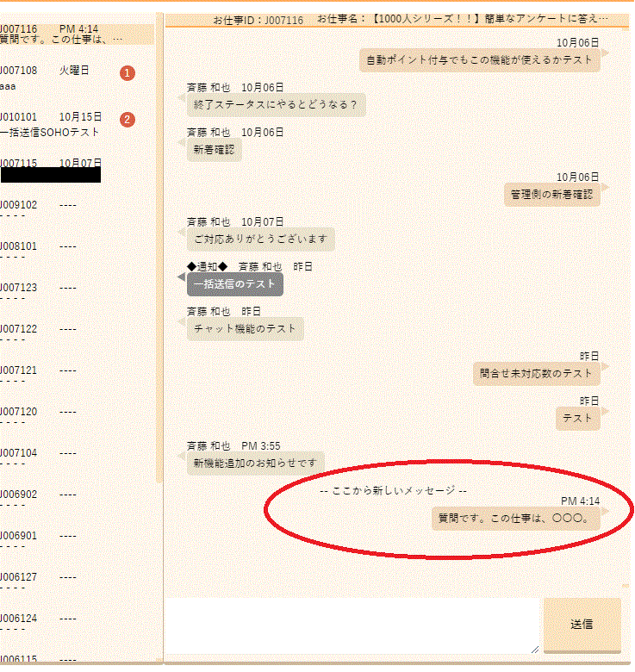Select the J006127 row in the list
Viewport: 635px width, 672px height.
pyautogui.click(x=78, y=582)
